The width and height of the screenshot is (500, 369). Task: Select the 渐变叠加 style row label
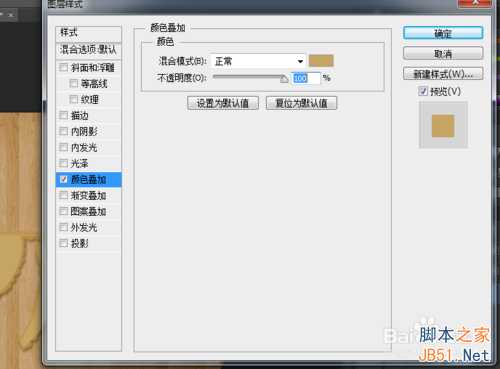click(x=88, y=195)
